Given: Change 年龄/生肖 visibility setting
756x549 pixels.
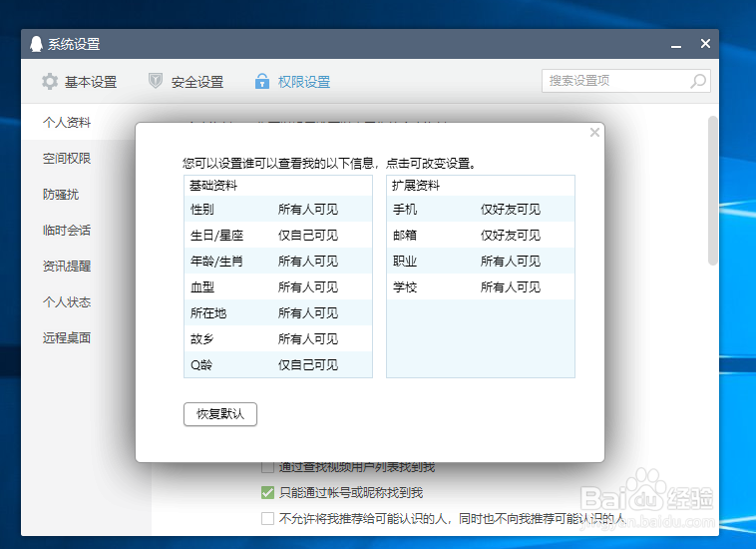Looking at the screenshot, I should click(x=308, y=262).
